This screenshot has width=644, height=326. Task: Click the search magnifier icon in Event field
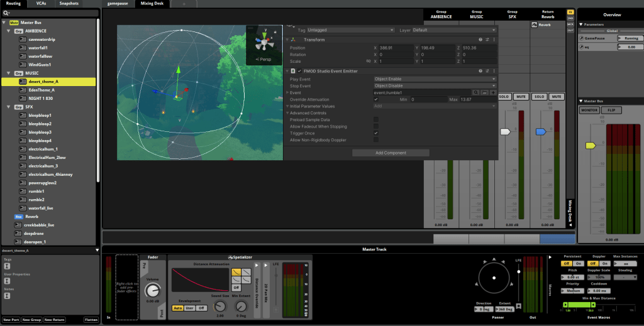pos(476,92)
